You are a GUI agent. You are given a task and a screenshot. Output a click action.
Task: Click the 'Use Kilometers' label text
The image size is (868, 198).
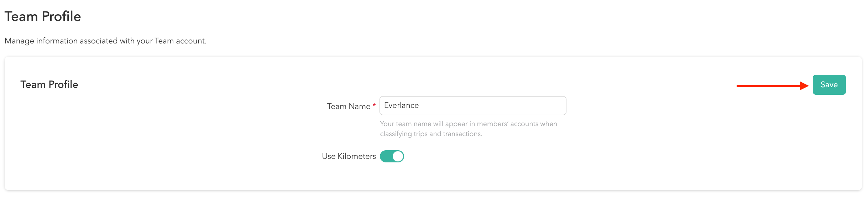point(349,156)
